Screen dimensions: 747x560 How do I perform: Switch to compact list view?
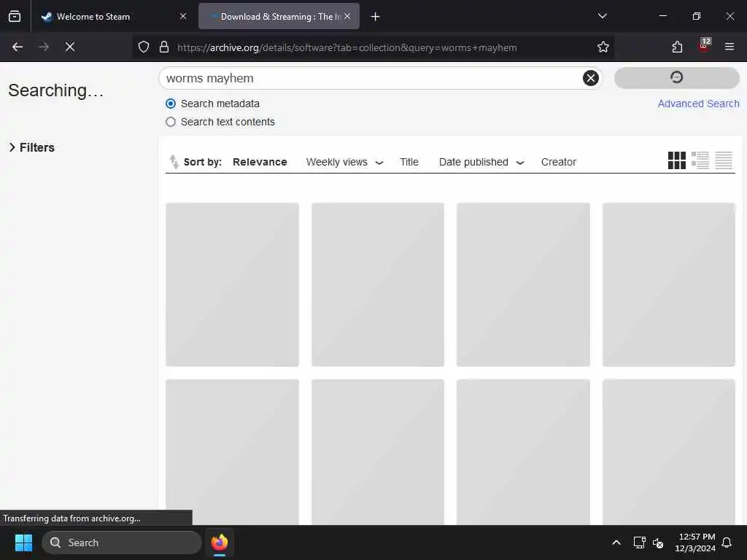[723, 160]
